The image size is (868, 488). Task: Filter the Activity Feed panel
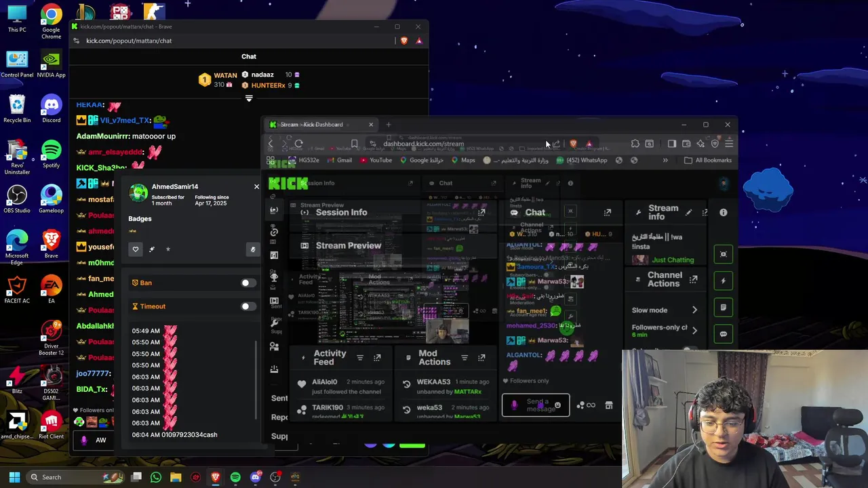click(360, 358)
